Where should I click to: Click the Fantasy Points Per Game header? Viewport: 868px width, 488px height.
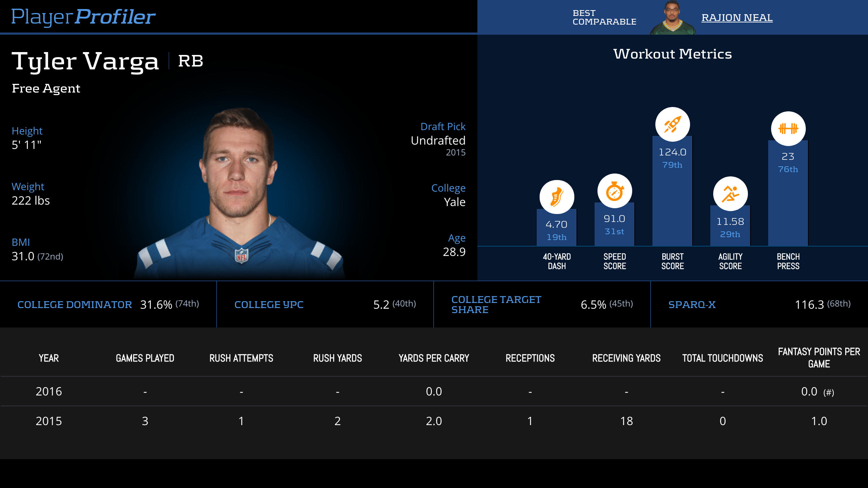pos(819,358)
